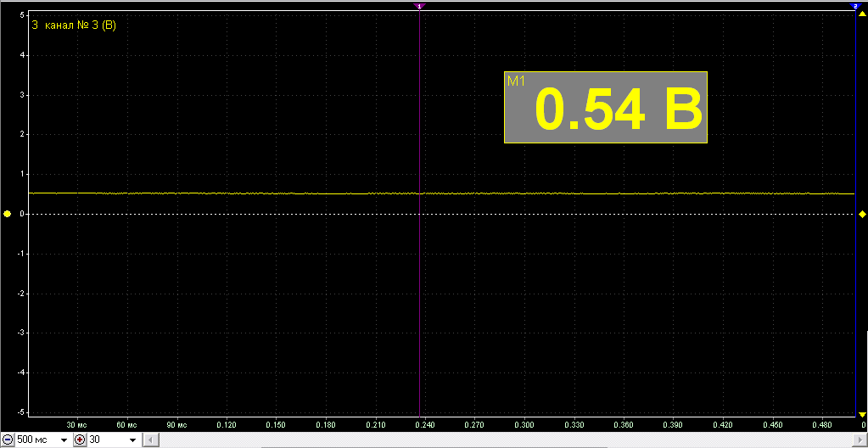This screenshot has width=868, height=448.
Task: Click the M1 0.54 В measurement box
Action: click(x=606, y=108)
